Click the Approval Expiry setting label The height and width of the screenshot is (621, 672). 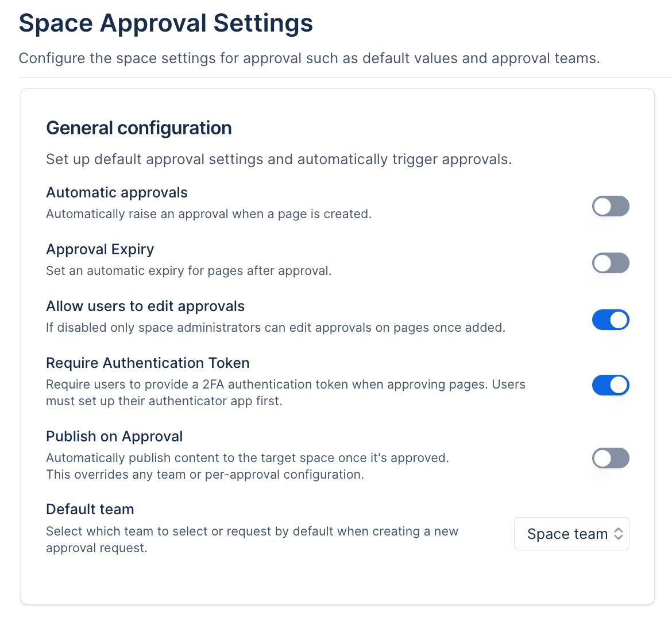click(x=100, y=249)
